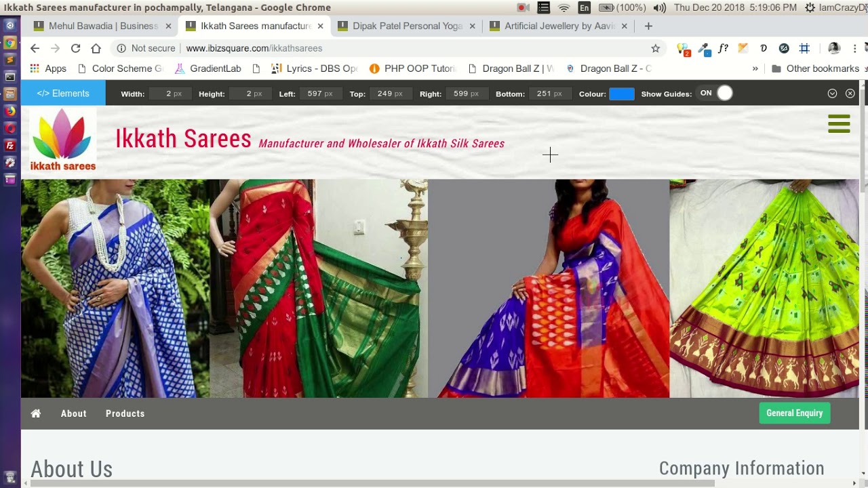Screen dimensions: 868x488
Task: Click the green lehenga banner image
Action: click(764, 288)
